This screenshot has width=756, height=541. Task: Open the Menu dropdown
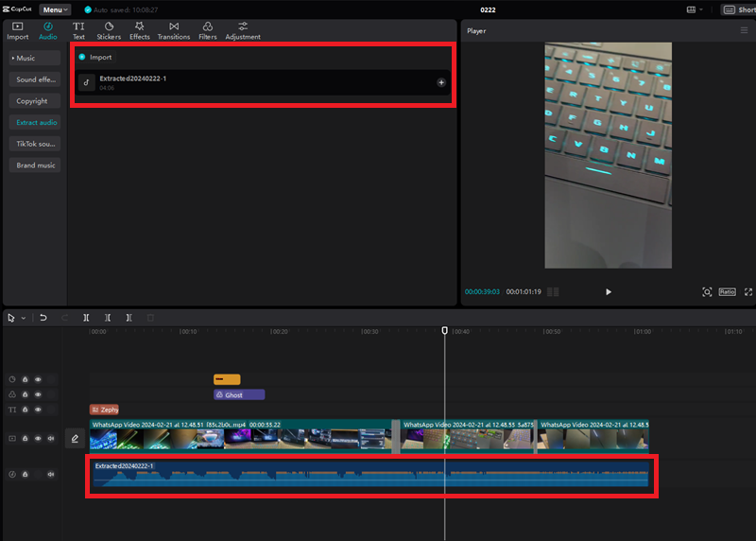55,9
